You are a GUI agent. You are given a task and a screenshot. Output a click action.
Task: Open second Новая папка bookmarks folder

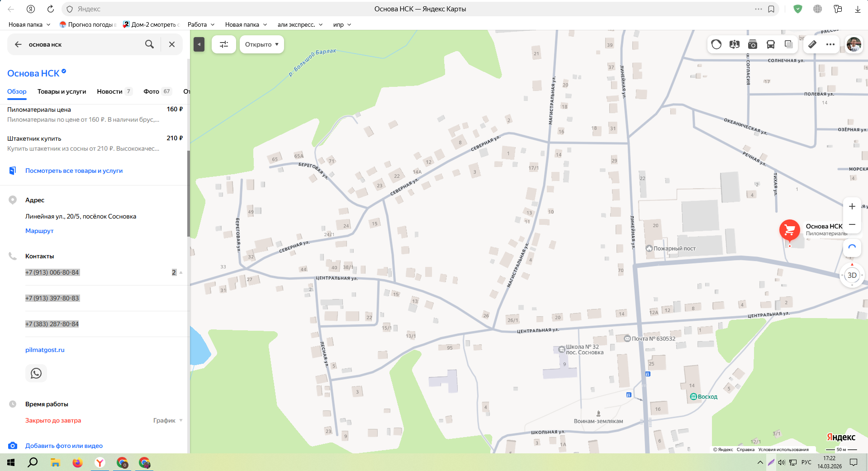tap(246, 24)
